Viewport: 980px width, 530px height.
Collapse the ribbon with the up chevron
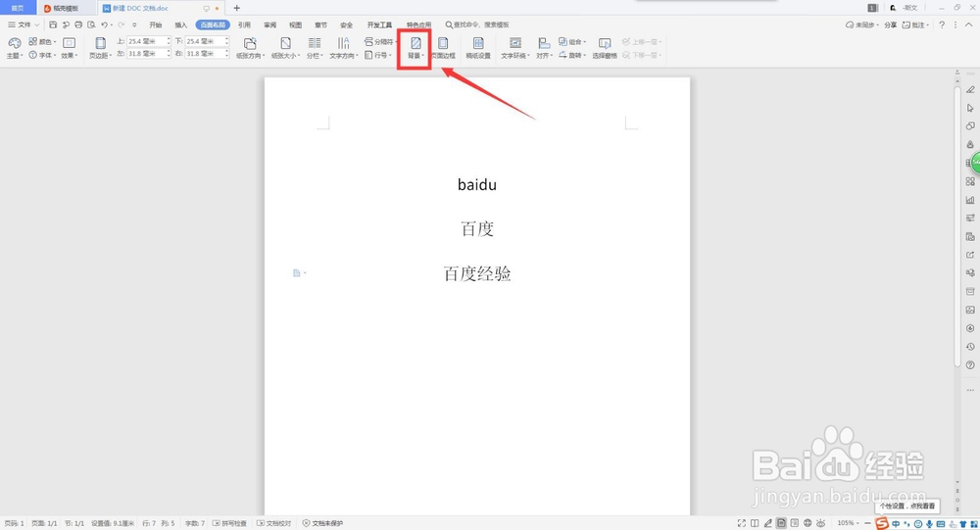[969, 25]
